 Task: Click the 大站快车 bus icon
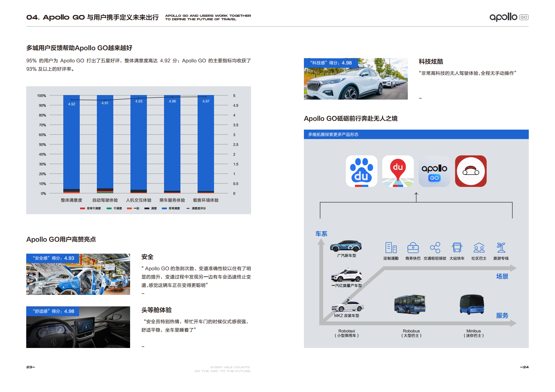point(457,247)
